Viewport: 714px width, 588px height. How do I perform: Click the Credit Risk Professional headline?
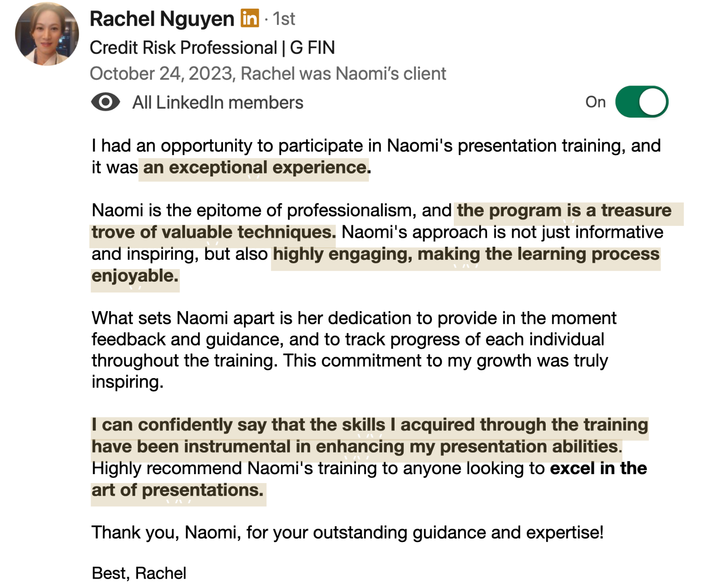coord(212,48)
